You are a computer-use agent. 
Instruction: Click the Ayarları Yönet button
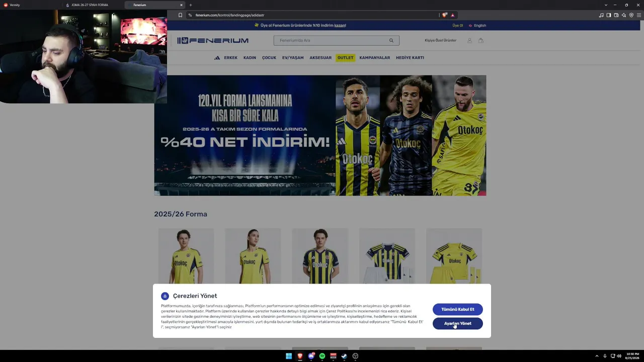pyautogui.click(x=458, y=323)
